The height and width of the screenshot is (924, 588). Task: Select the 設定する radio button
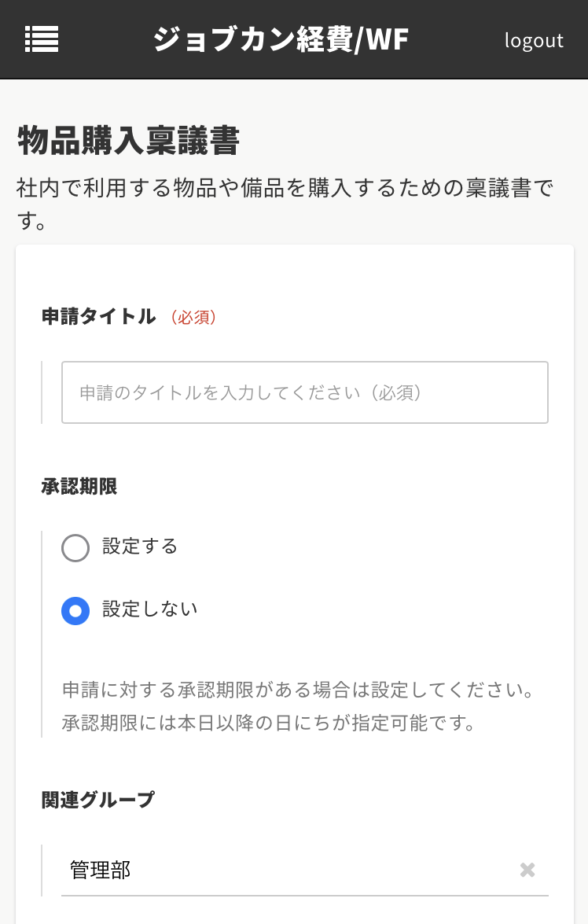[75, 548]
